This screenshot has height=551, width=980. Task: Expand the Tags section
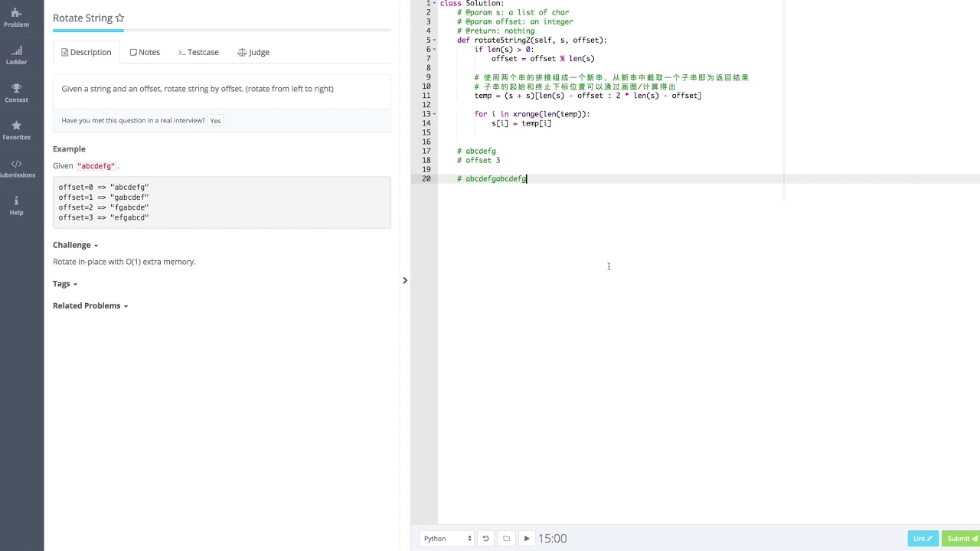pos(65,284)
